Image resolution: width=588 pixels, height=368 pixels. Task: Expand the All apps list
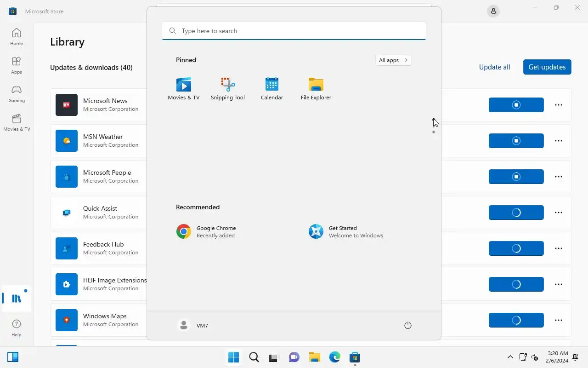(x=393, y=60)
